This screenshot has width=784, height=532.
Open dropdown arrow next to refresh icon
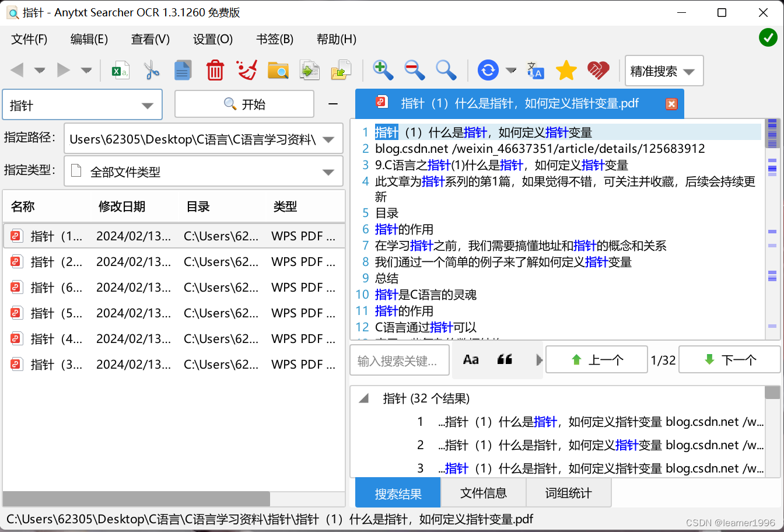(x=511, y=71)
